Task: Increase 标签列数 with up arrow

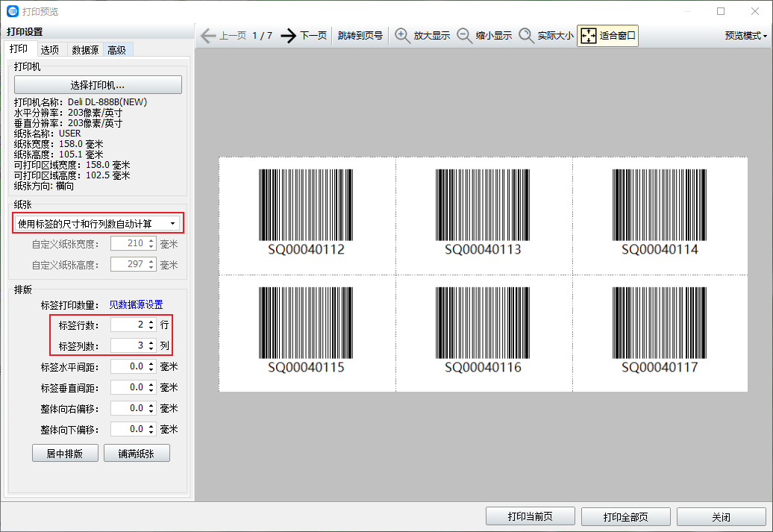Action: coord(151,342)
